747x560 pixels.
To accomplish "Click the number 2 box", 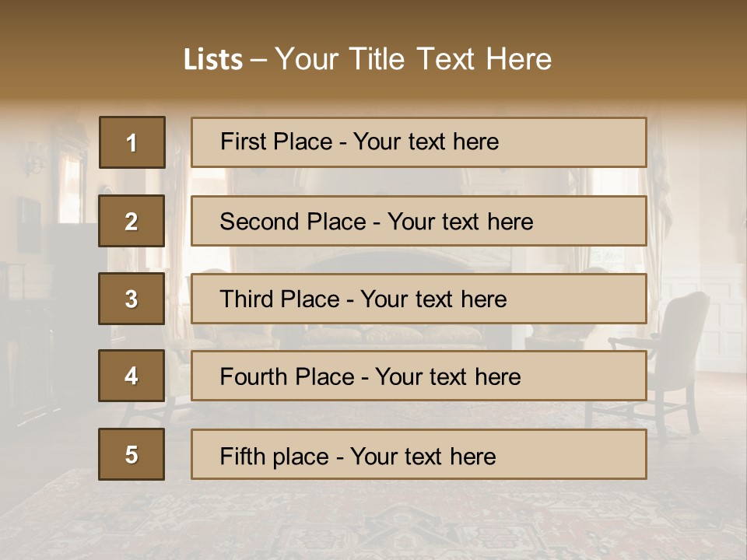I will [x=132, y=221].
